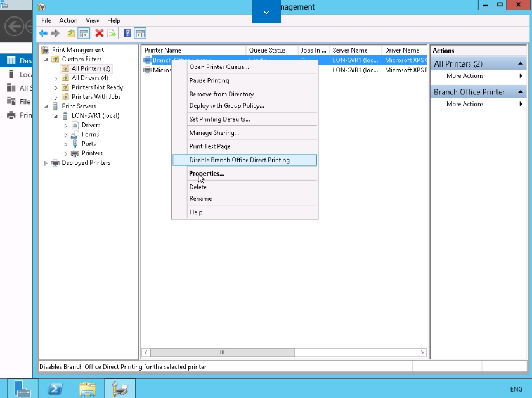The image size is (532, 398).
Task: Launch PowerShell from the taskbar
Action: point(55,388)
